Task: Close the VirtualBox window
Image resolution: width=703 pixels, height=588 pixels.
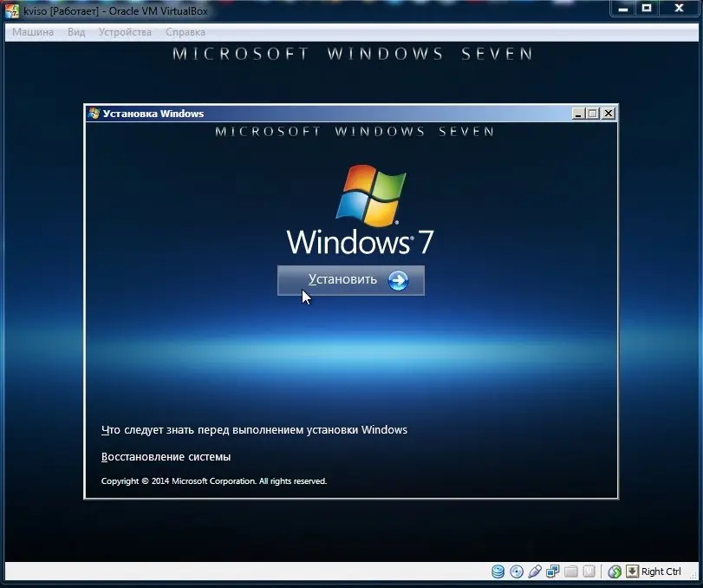Action: 679,9
